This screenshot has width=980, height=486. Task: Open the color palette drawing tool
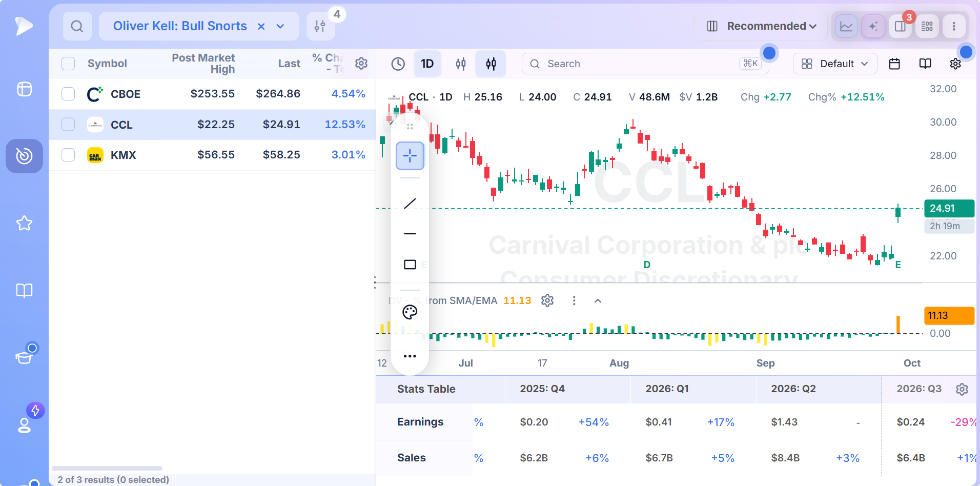(410, 312)
